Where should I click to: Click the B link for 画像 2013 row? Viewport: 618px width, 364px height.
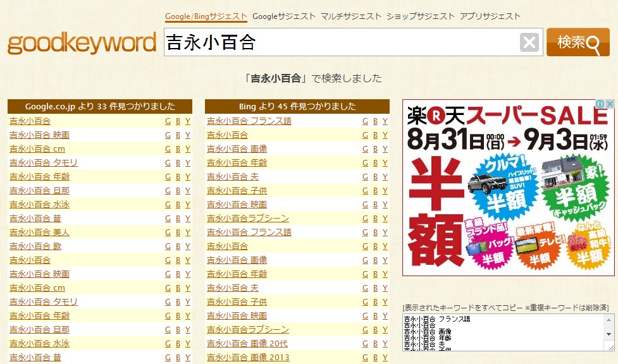375,357
